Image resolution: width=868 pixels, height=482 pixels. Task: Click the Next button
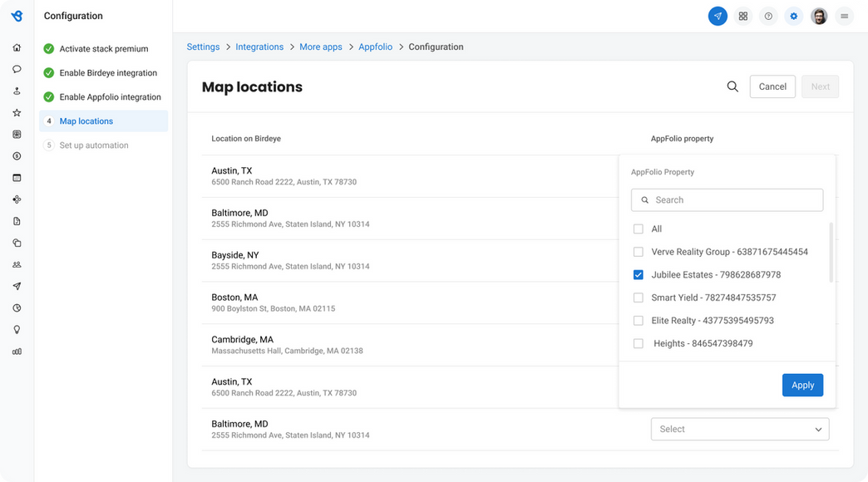[x=820, y=86]
